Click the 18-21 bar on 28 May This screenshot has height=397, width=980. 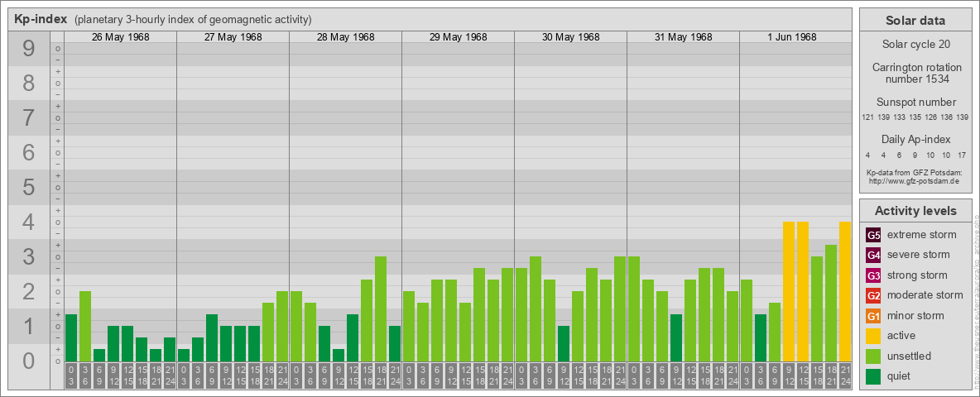(x=381, y=309)
